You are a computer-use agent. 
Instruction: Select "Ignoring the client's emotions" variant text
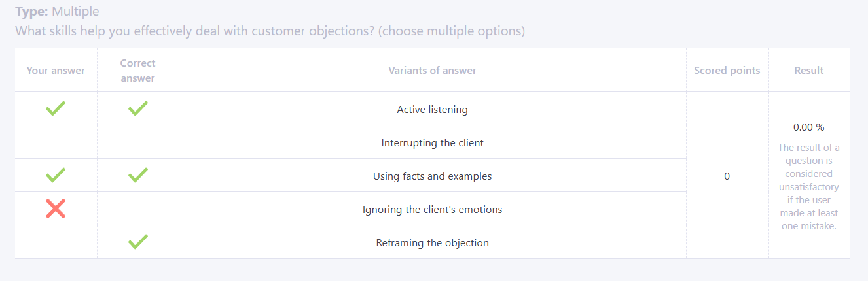click(432, 210)
